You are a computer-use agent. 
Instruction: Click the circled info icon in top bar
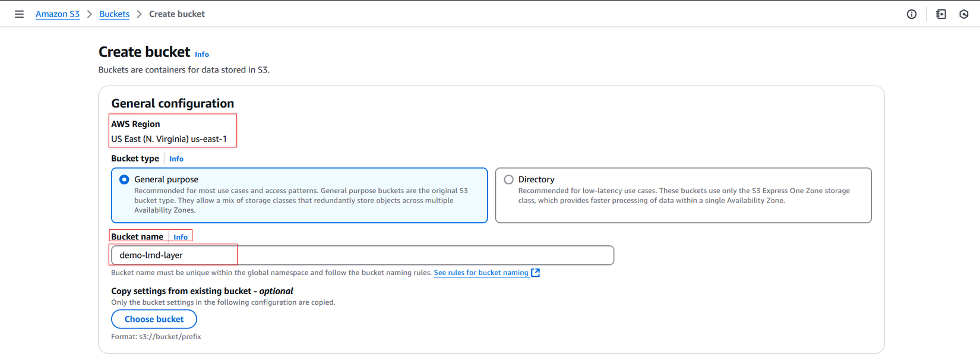[911, 14]
